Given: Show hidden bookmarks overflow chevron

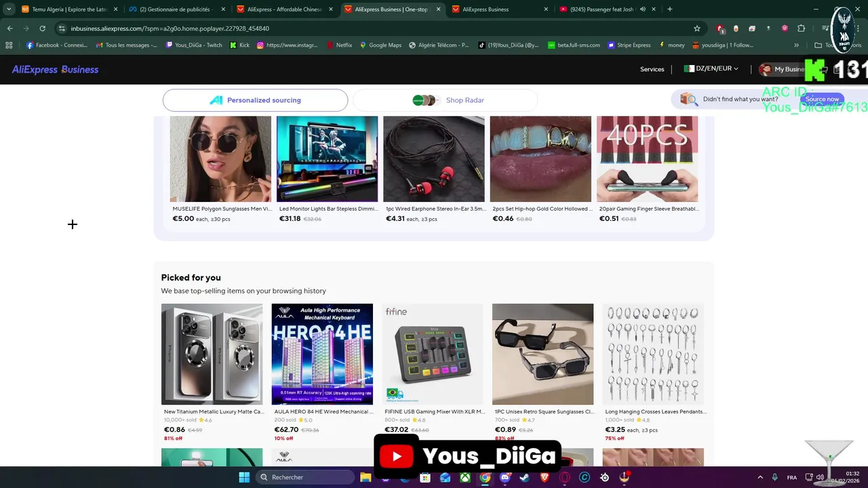Looking at the screenshot, I should coord(796,45).
